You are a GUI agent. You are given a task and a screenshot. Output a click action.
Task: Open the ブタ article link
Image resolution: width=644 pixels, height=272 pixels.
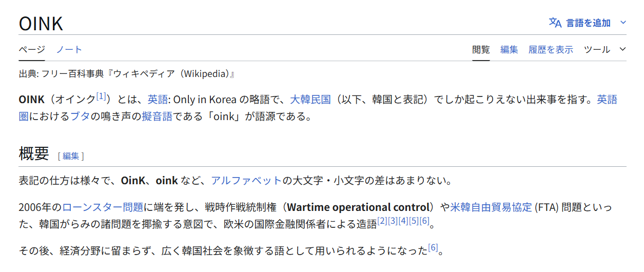80,116
